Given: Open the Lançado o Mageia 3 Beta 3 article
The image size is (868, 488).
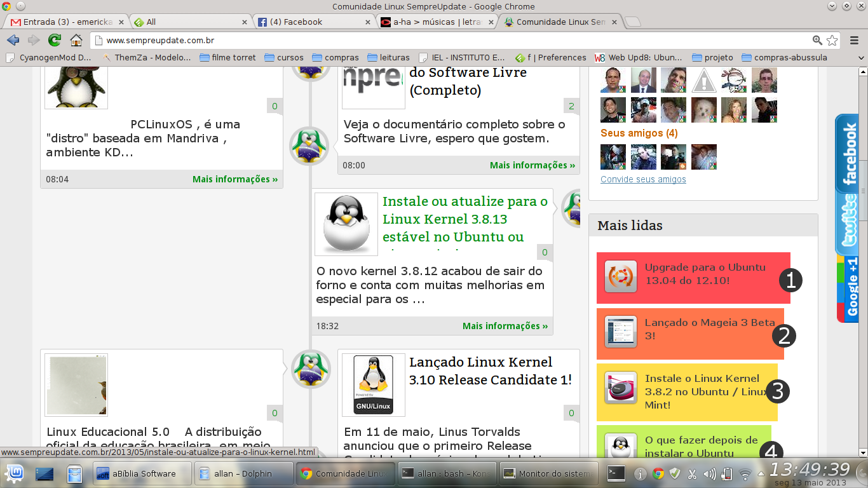Looking at the screenshot, I should pos(710,329).
